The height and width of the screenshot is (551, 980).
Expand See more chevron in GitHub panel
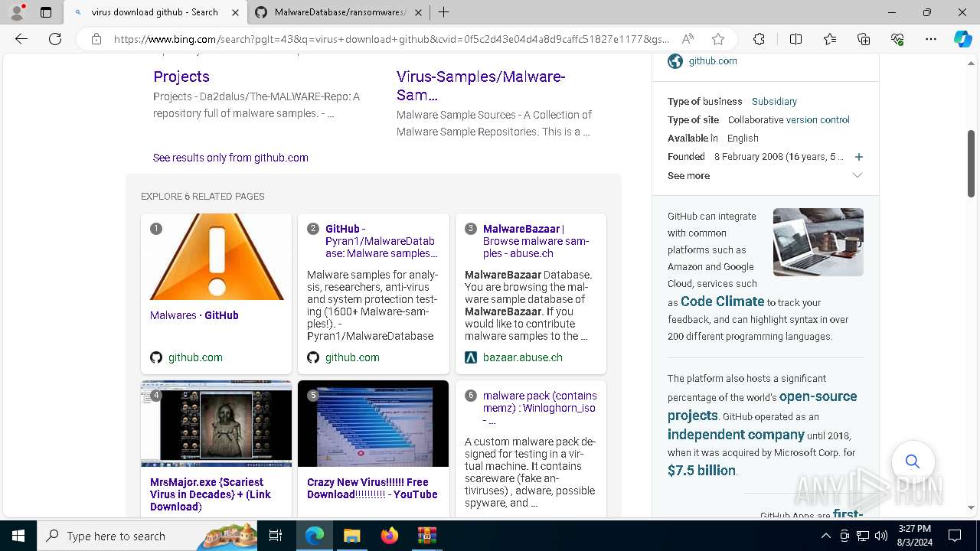857,175
